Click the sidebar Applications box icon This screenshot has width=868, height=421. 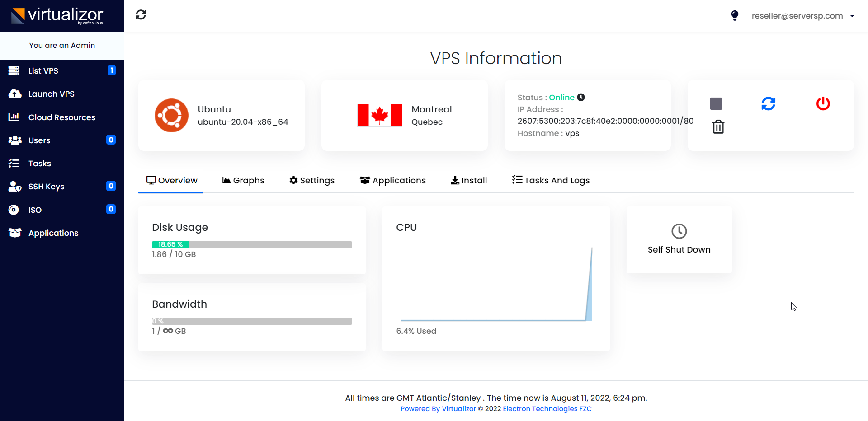click(15, 233)
